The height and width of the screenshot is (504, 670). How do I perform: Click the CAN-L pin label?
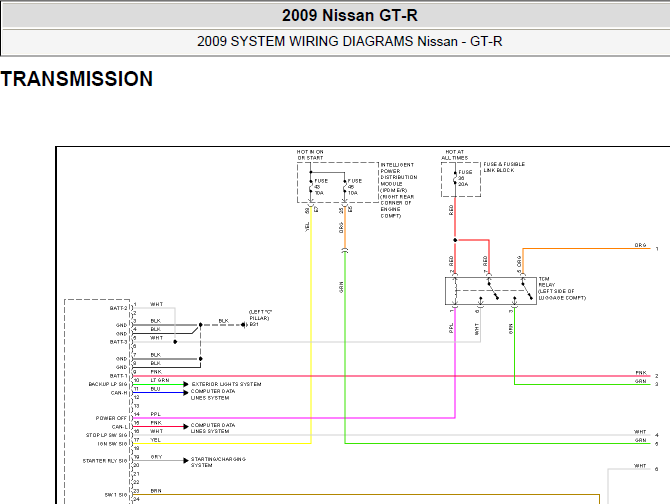coord(120,427)
